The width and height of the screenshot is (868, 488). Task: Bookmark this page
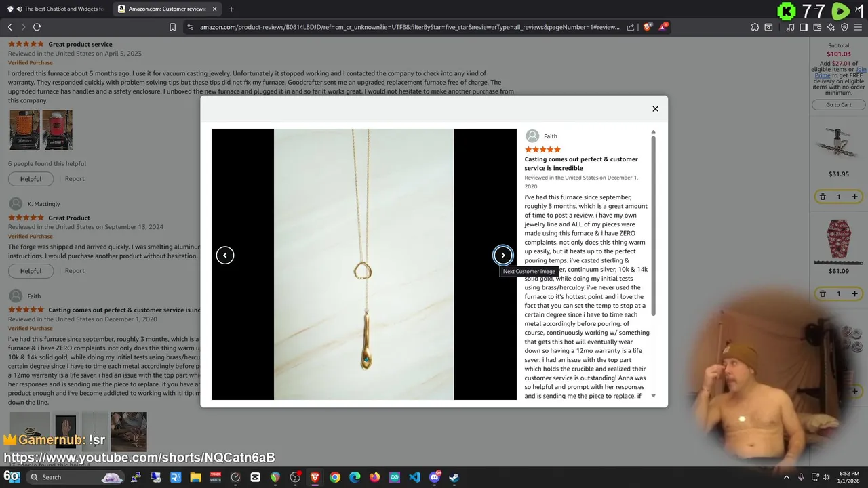pyautogui.click(x=172, y=27)
